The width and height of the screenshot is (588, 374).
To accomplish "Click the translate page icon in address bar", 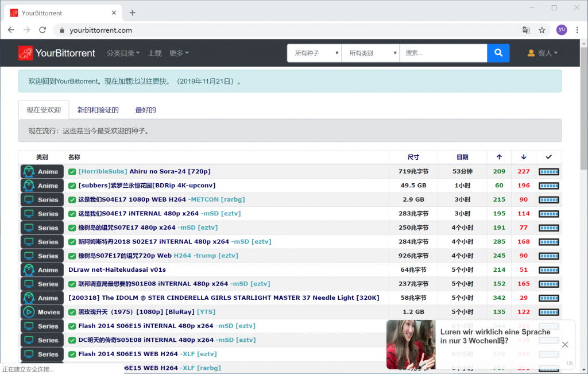I will (525, 30).
